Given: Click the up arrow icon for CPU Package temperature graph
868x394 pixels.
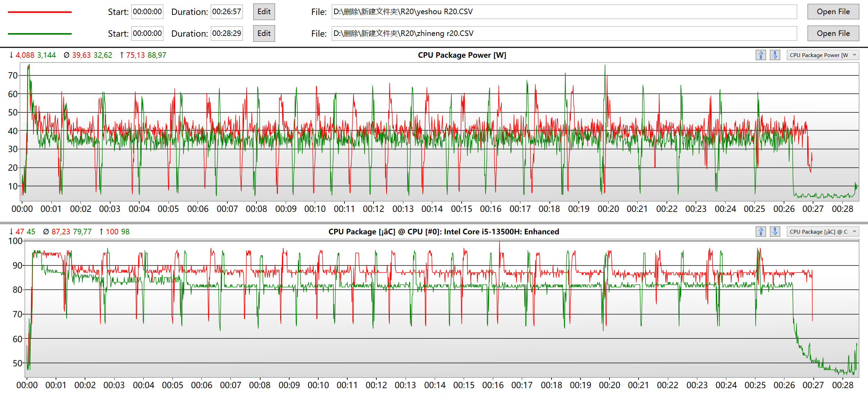Looking at the screenshot, I should [x=761, y=232].
